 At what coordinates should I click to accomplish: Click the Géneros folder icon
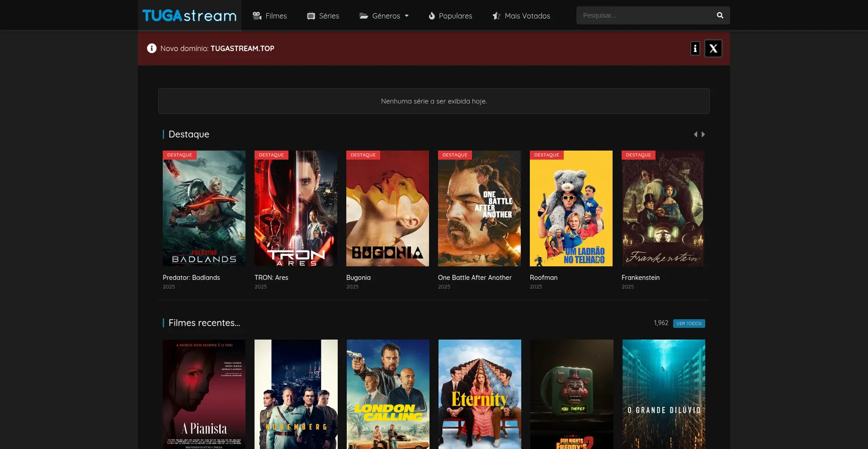pyautogui.click(x=364, y=16)
